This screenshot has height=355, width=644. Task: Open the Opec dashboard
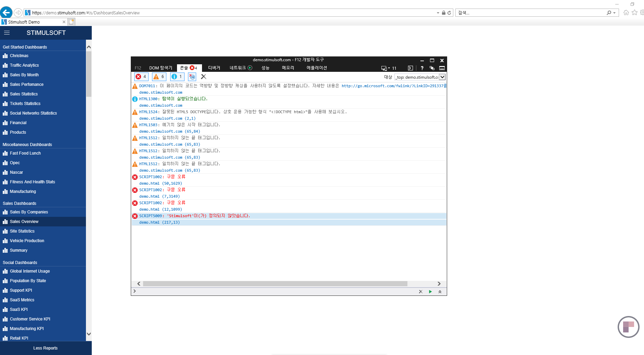pos(43,163)
